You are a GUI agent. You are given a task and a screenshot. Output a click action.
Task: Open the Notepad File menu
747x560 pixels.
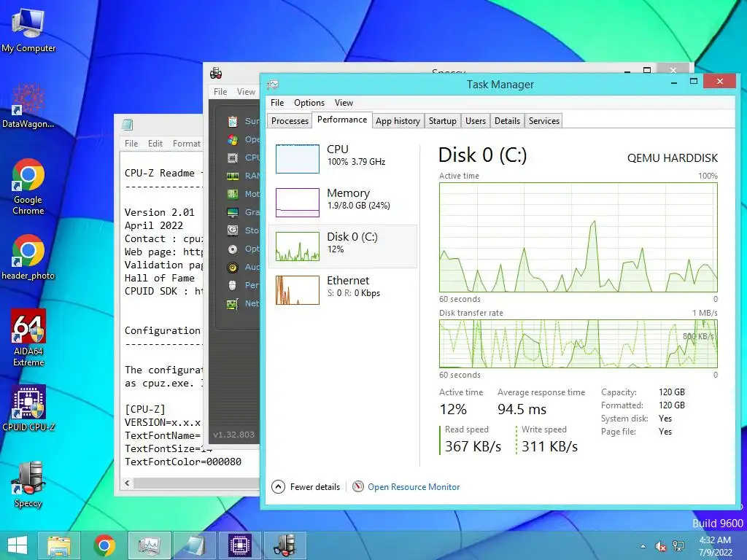point(131,144)
